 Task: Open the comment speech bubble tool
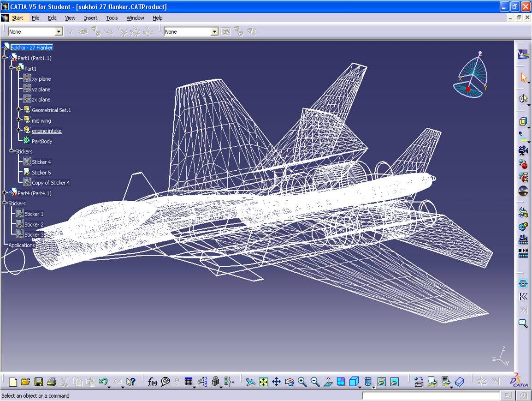pyautogui.click(x=166, y=382)
